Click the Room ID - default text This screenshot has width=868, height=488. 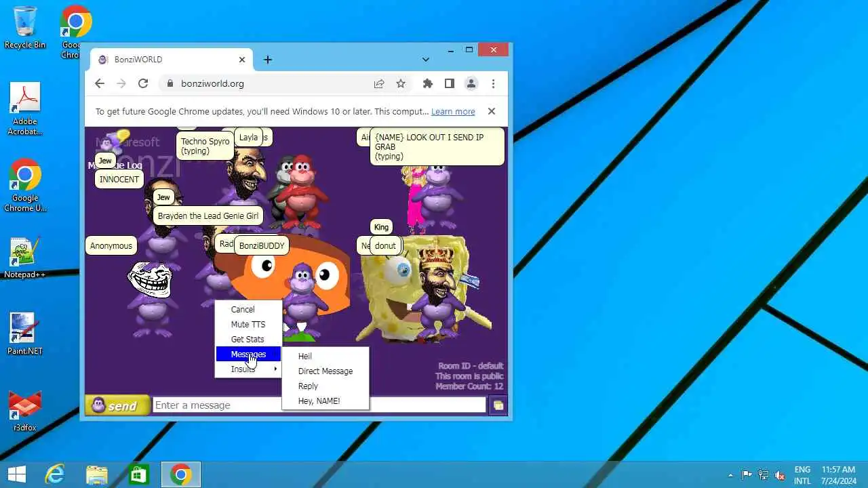click(x=471, y=366)
